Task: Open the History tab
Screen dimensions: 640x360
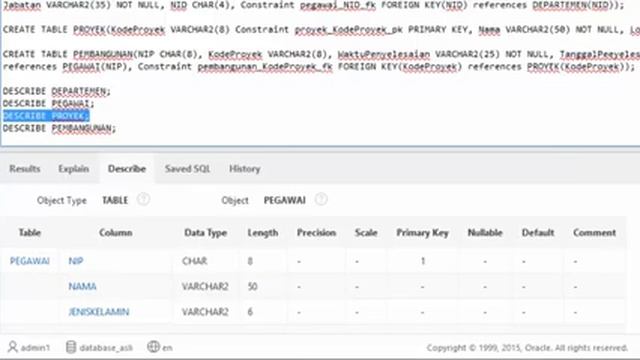Action: click(244, 169)
